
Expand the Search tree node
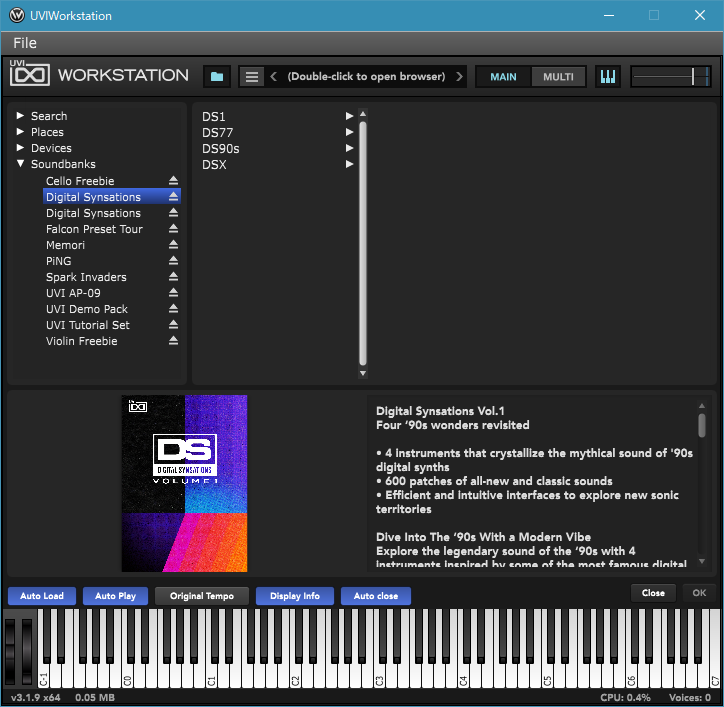pos(20,115)
